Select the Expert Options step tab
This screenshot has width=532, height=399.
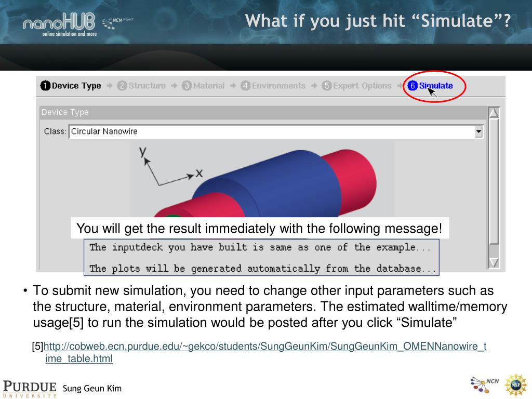pos(356,86)
